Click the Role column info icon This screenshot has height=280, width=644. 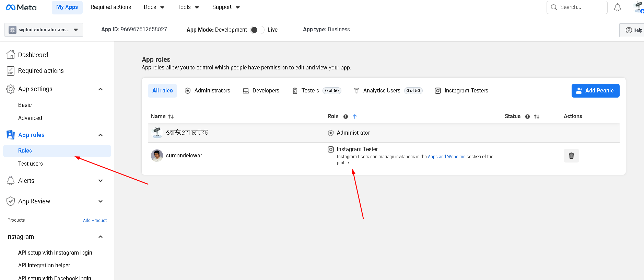[x=346, y=116]
